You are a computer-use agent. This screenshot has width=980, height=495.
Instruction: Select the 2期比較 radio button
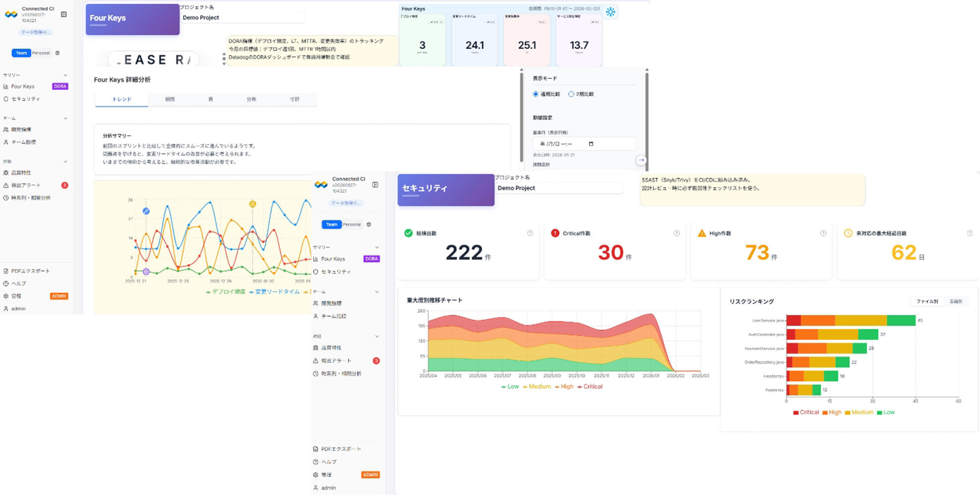[571, 94]
